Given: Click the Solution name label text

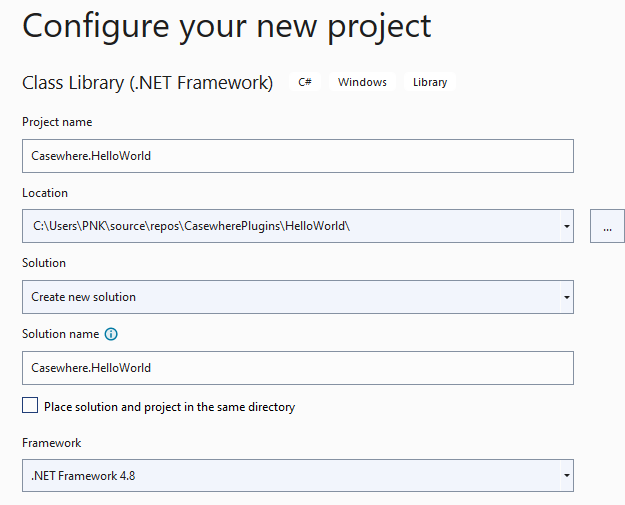Looking at the screenshot, I should tap(61, 334).
